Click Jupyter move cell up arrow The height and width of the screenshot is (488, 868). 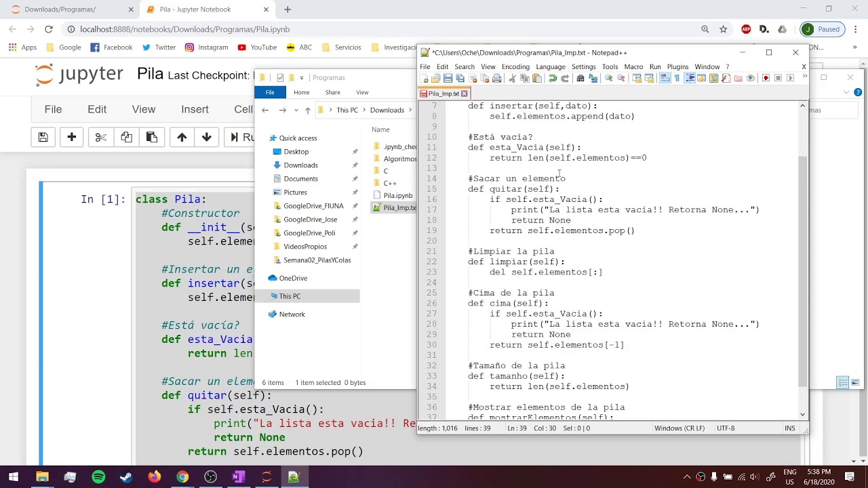tap(182, 137)
